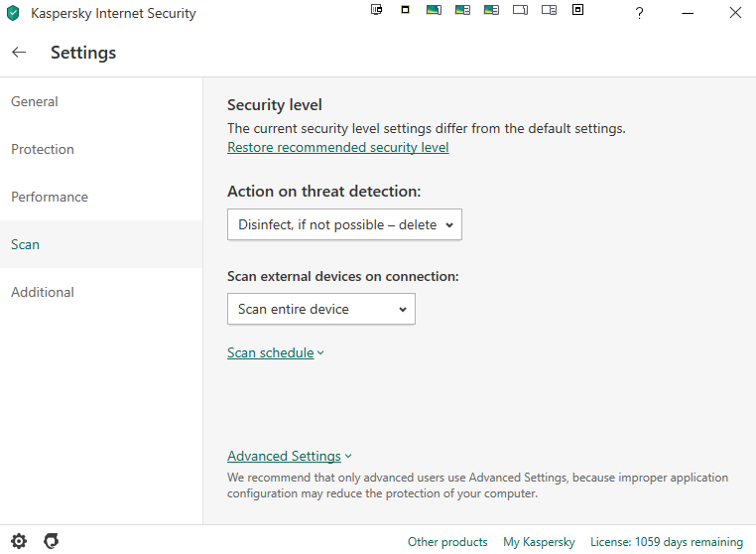The height and width of the screenshot is (554, 756).
Task: Expand the Scan schedule section
Action: [x=275, y=352]
